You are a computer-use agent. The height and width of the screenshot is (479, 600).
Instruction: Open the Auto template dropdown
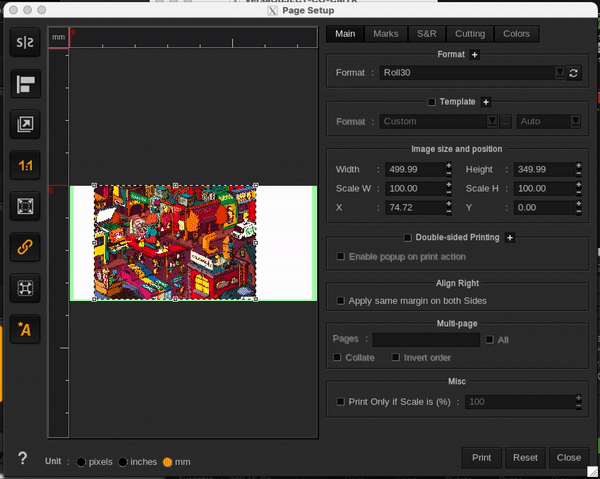(575, 122)
